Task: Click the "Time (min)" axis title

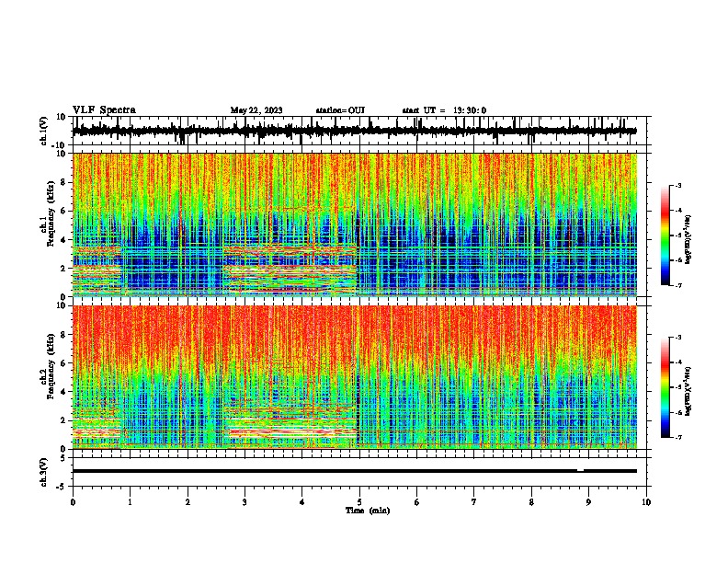Action: (x=368, y=511)
